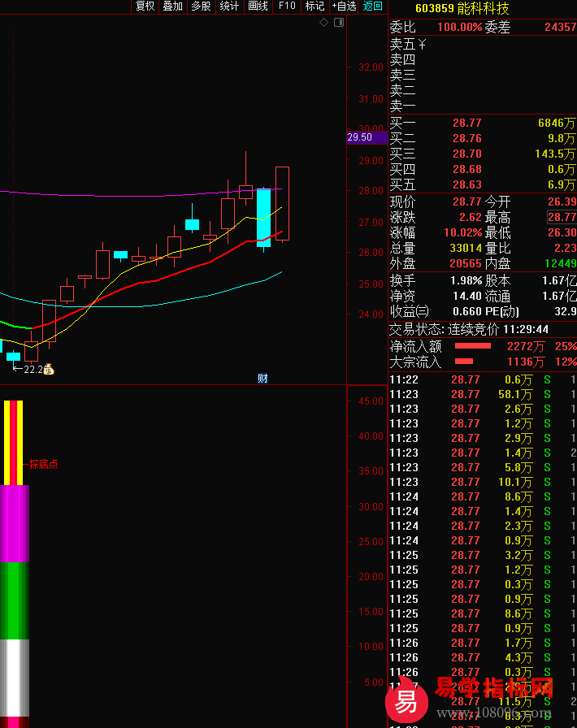Viewport: 577px width, 728px height.
Task: Click the 净流入额 red bar
Action: [x=472, y=346]
